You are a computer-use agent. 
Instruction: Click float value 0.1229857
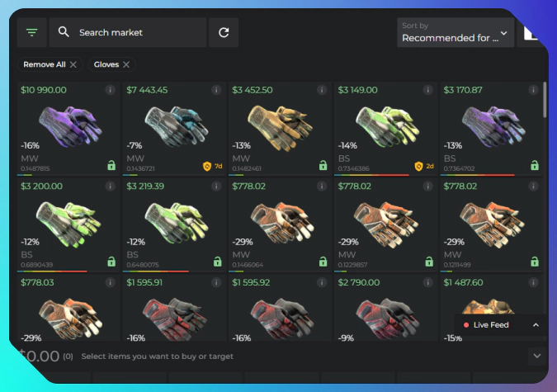(x=352, y=265)
